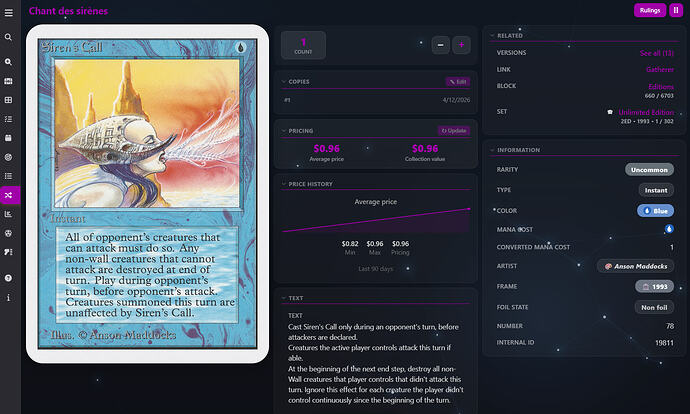Collapse the Related section

click(492, 36)
